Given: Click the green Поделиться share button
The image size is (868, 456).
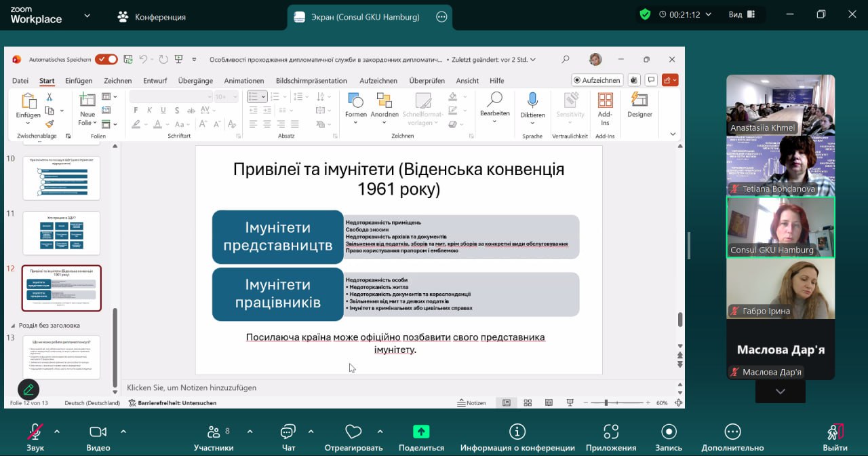Looking at the screenshot, I should tap(421, 432).
